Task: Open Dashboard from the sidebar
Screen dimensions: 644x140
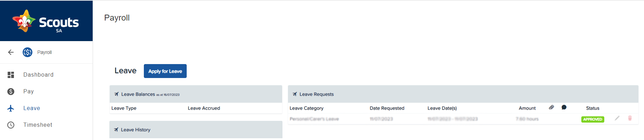Action: point(46,75)
